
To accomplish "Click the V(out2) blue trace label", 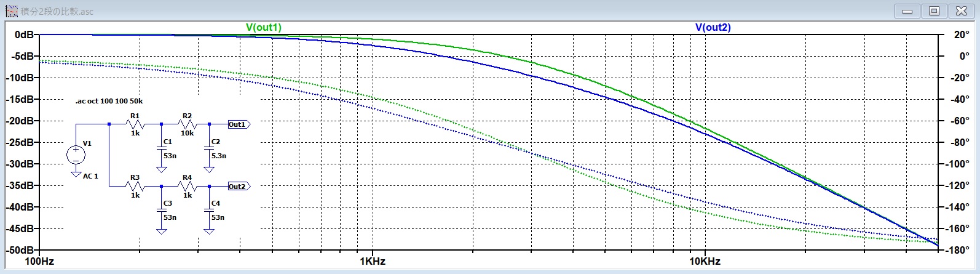I will [713, 27].
